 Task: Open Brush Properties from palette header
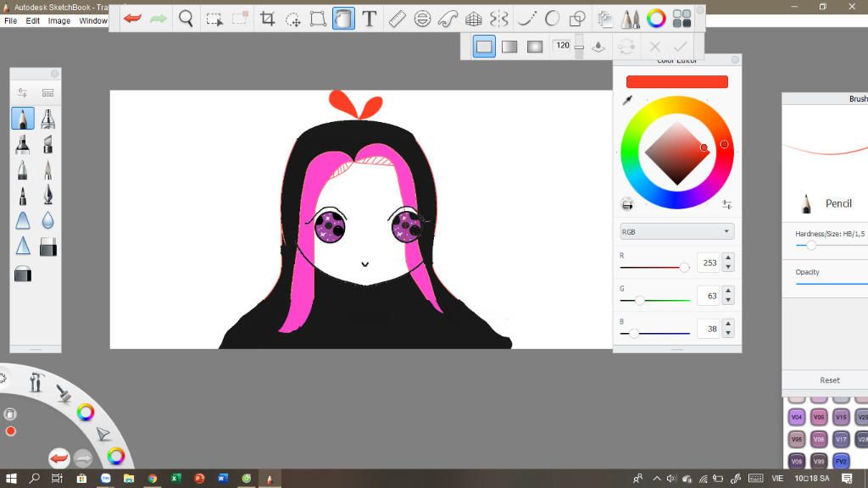pyautogui.click(x=23, y=93)
